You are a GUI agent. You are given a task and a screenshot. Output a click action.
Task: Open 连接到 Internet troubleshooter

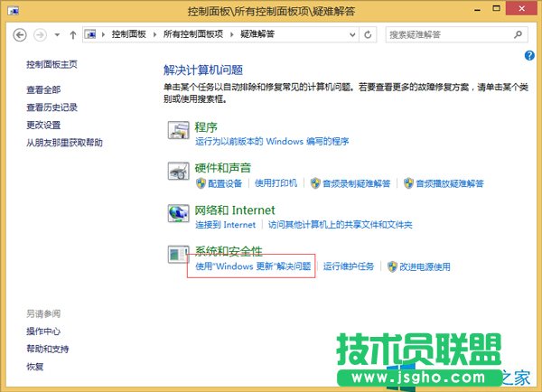tap(225, 225)
